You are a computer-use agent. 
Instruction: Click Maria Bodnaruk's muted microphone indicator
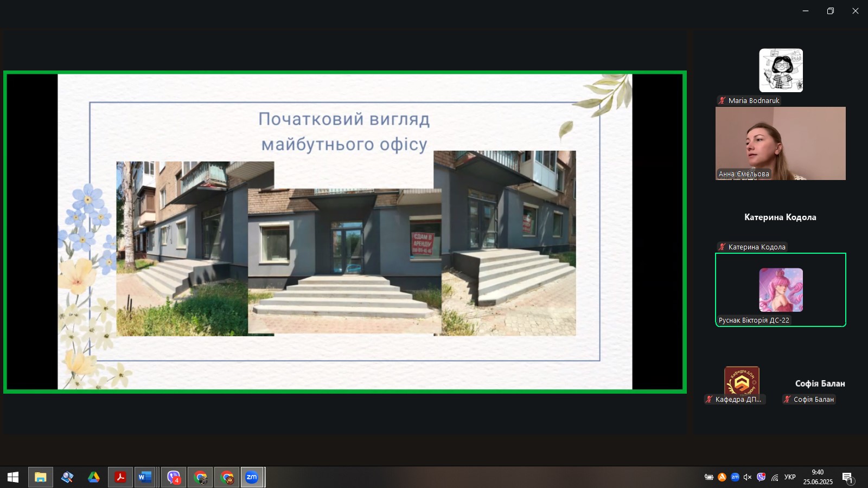[720, 100]
